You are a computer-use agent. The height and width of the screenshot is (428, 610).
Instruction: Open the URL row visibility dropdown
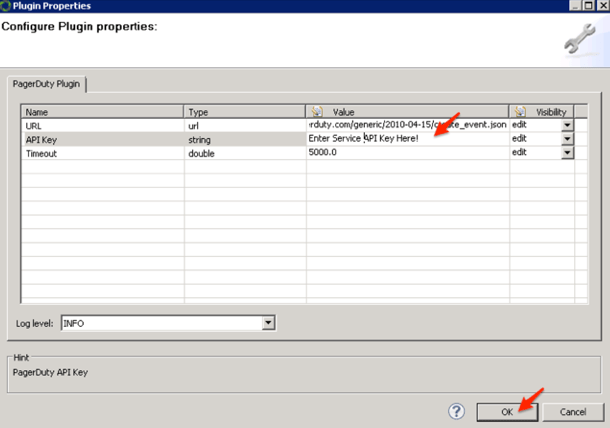(x=567, y=125)
